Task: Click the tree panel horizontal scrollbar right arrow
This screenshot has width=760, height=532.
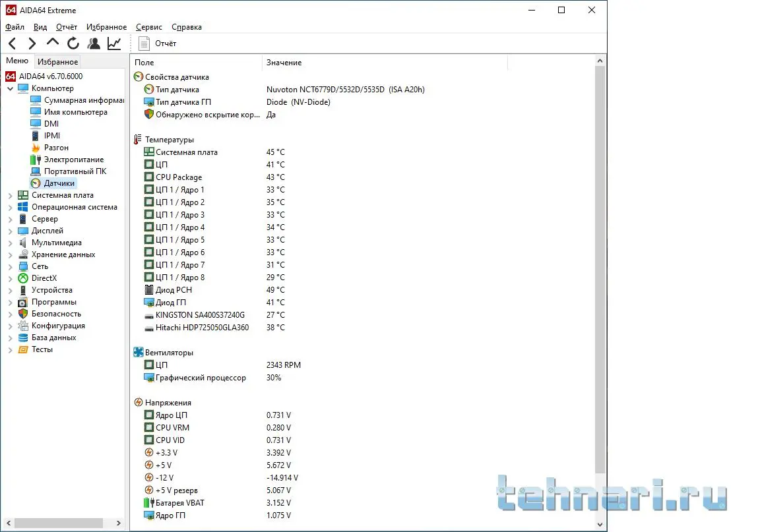Action: tap(118, 523)
